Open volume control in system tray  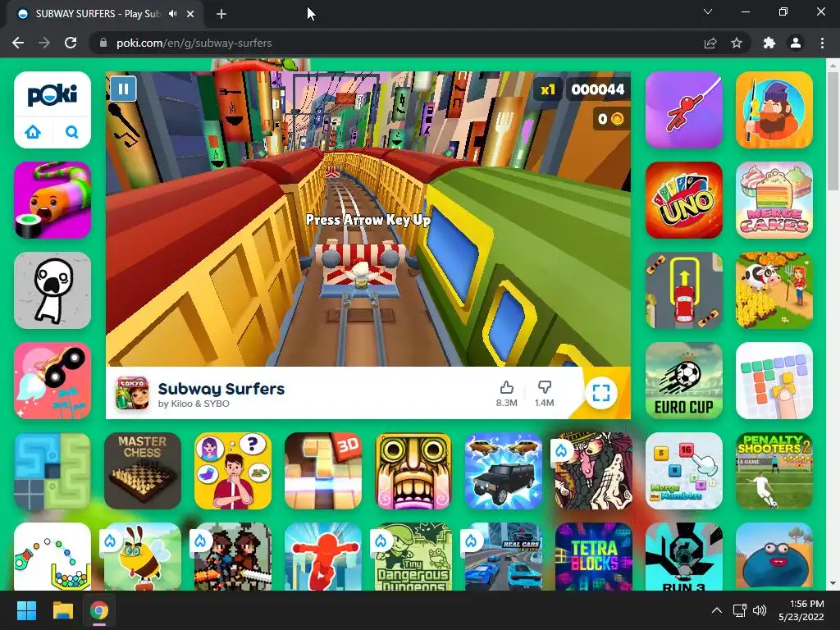coord(760,610)
